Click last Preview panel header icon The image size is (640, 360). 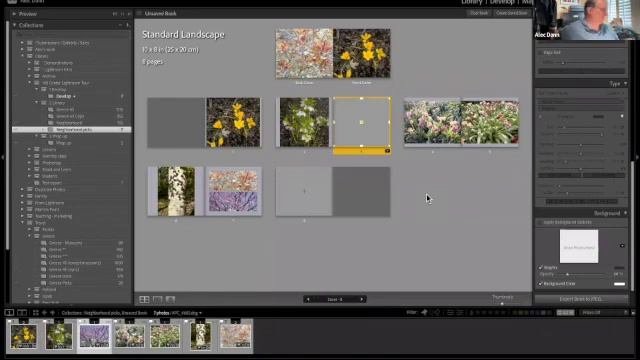coord(129,14)
